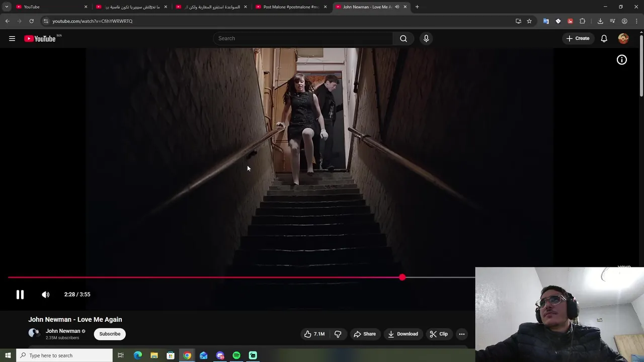The image size is (644, 362).
Task: Open John Newman channel avatar
Action: pos(34,333)
